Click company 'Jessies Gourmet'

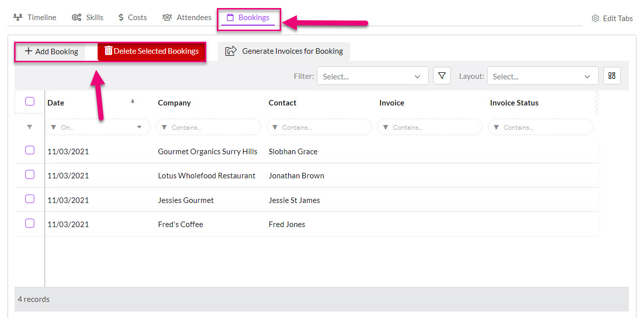pos(186,200)
